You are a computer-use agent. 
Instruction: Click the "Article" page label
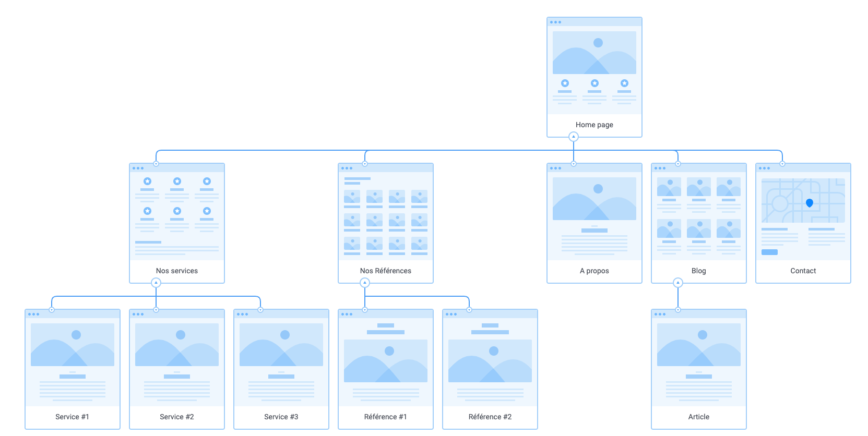[x=698, y=417]
